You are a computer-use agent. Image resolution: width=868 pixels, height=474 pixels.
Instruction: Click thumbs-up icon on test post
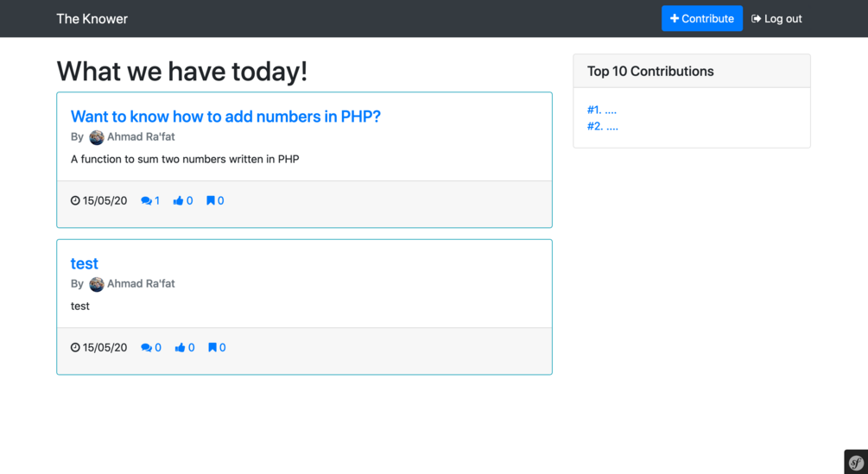tap(180, 348)
